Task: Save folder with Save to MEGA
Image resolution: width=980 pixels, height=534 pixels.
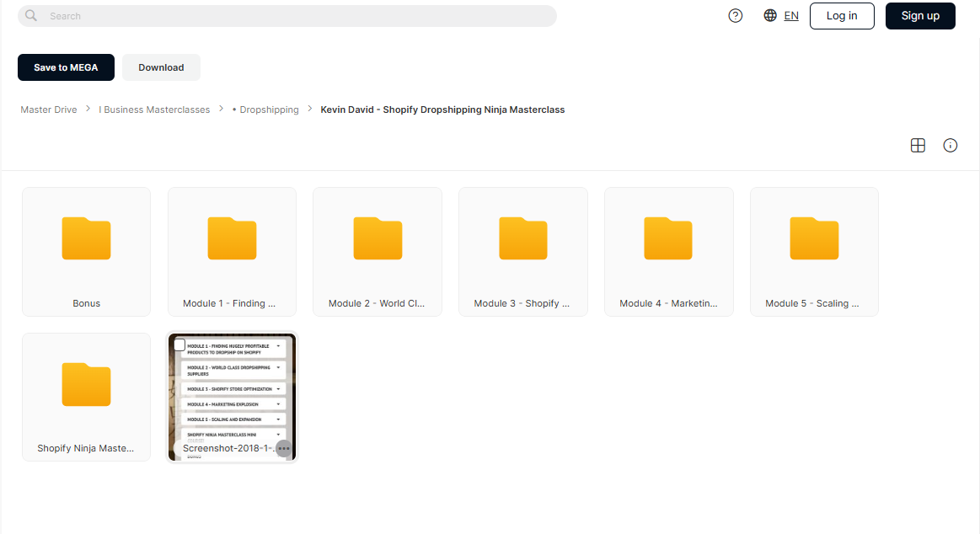Action: (66, 67)
